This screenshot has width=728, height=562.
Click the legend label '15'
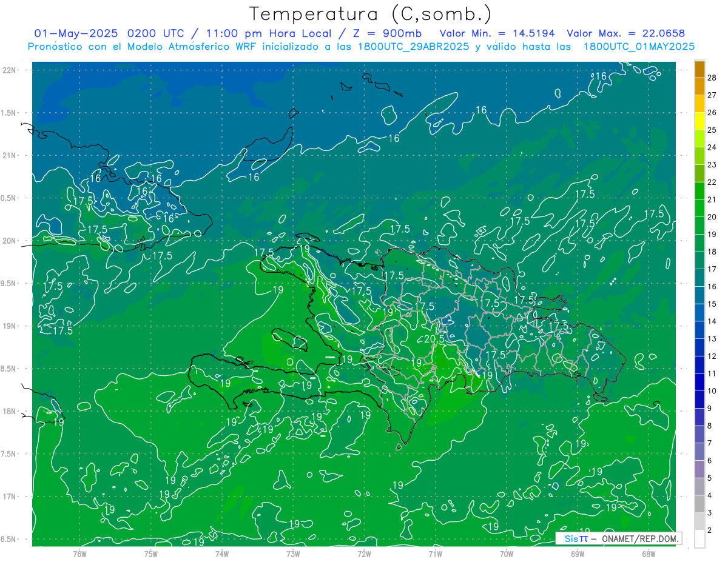(712, 304)
